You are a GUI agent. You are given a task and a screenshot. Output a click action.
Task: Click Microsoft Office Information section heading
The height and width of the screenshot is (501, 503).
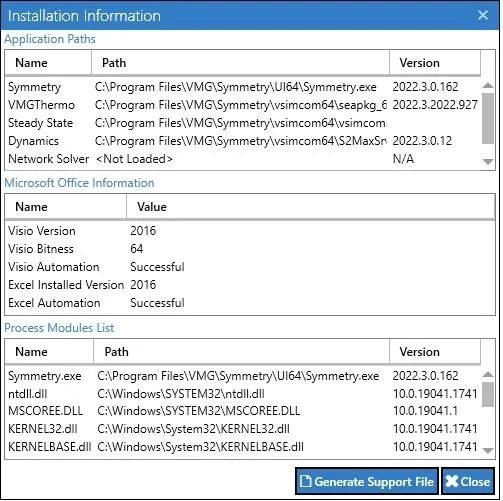[x=79, y=183]
